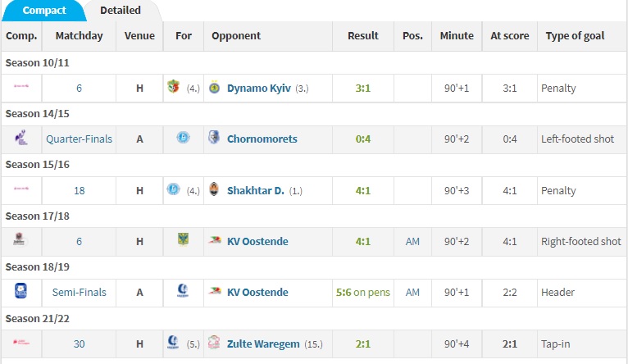Open the Dynamo Kyiv opponent link
The height and width of the screenshot is (364, 628).
(x=258, y=88)
